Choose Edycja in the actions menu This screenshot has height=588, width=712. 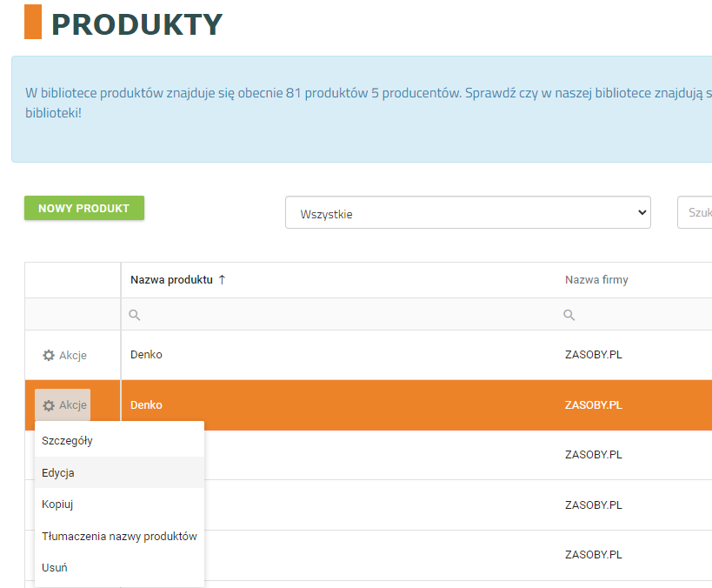58,472
